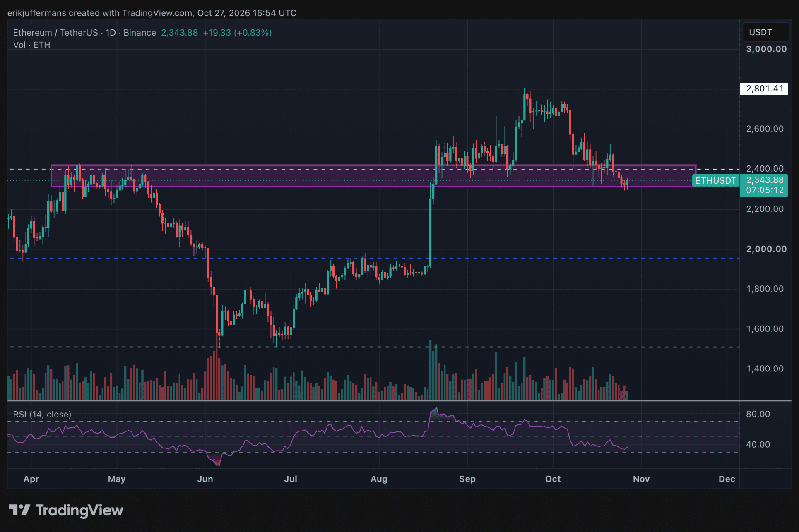
Task: Click the 2,200.00 price axis label
Action: pyautogui.click(x=765, y=209)
